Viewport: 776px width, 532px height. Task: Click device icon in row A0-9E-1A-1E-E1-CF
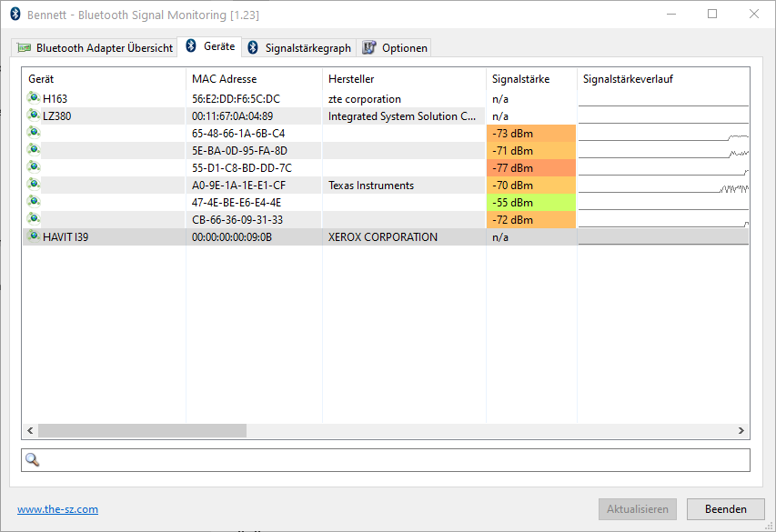(33, 184)
